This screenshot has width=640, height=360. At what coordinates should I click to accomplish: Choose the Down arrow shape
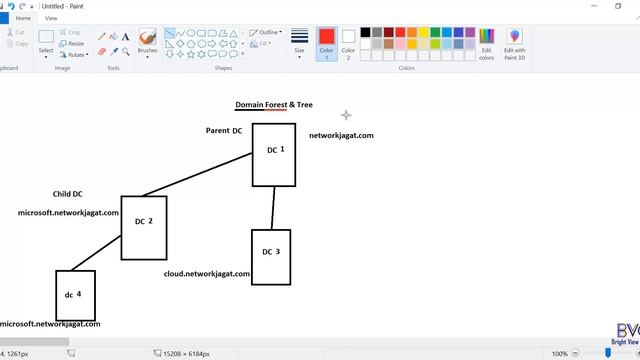click(x=169, y=54)
